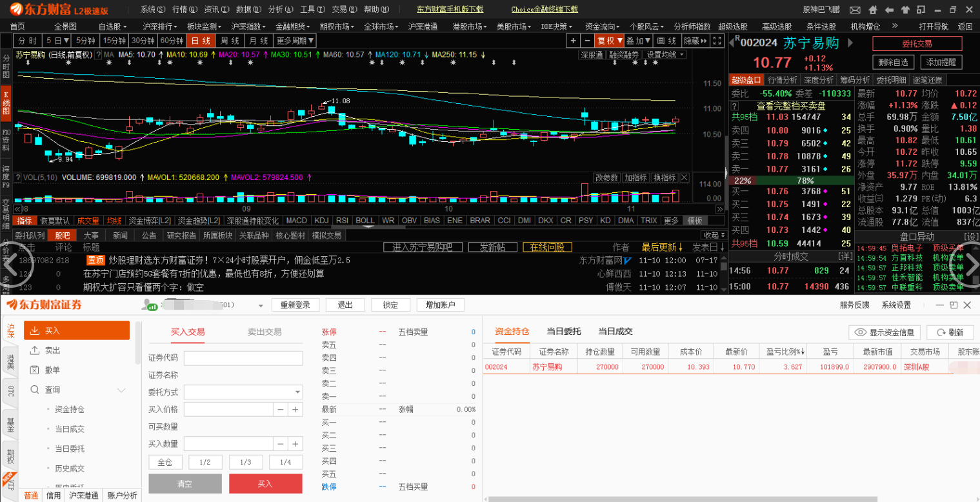Toggle the 画线 drawing mode
This screenshot has height=502, width=980.
(x=666, y=41)
